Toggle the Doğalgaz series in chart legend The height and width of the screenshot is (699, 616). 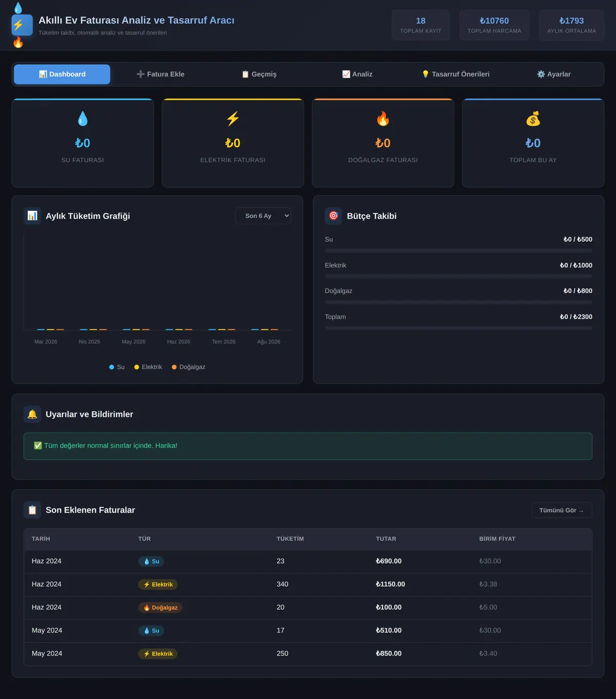(188, 367)
